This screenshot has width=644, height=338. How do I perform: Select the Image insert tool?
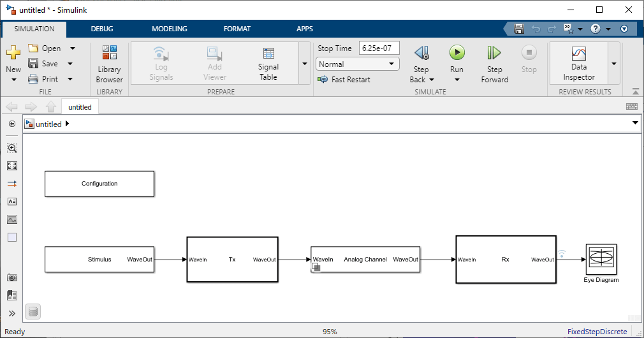pyautogui.click(x=12, y=219)
